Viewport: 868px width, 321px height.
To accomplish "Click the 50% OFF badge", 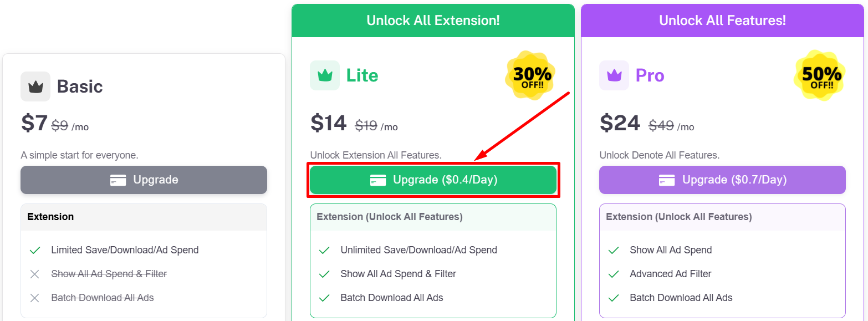I will click(x=821, y=76).
